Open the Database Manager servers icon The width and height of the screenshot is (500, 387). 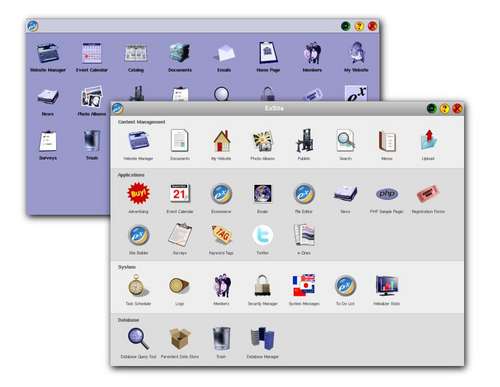click(x=263, y=339)
